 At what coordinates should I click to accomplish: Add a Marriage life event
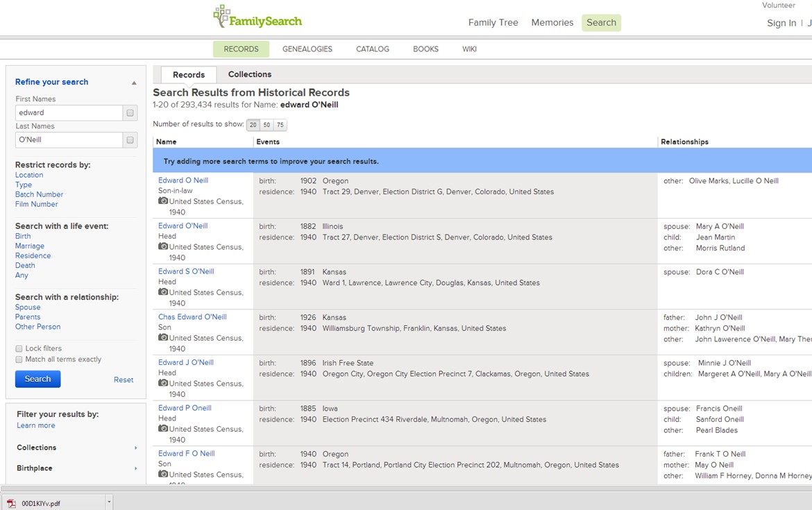[30, 246]
